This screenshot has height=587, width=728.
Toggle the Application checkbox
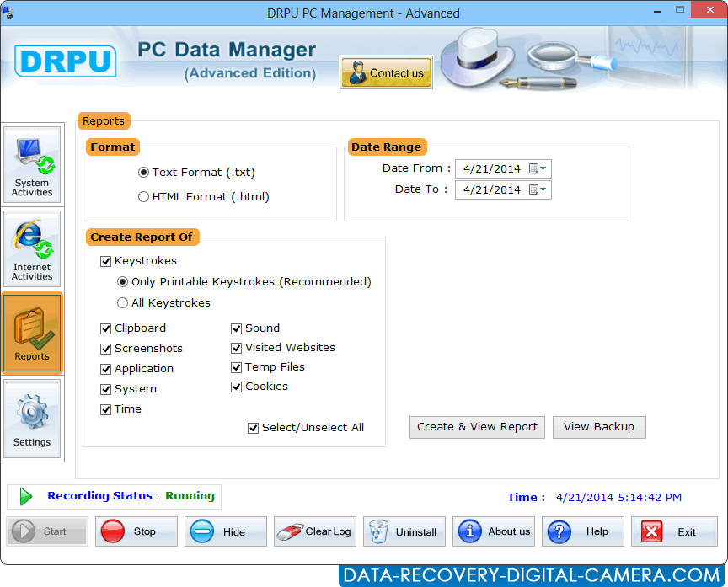(106, 369)
